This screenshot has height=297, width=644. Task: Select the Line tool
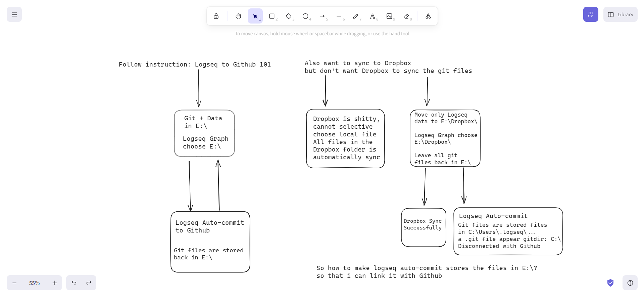(339, 16)
